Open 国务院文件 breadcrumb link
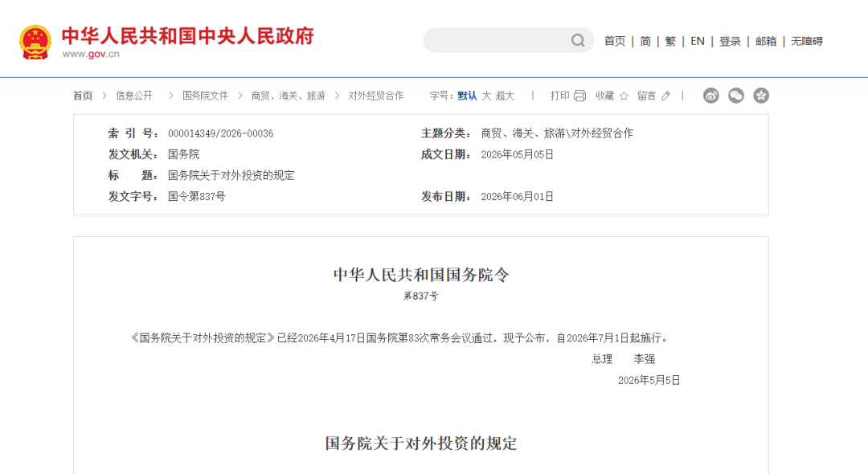This screenshot has height=474, width=868. click(x=206, y=96)
